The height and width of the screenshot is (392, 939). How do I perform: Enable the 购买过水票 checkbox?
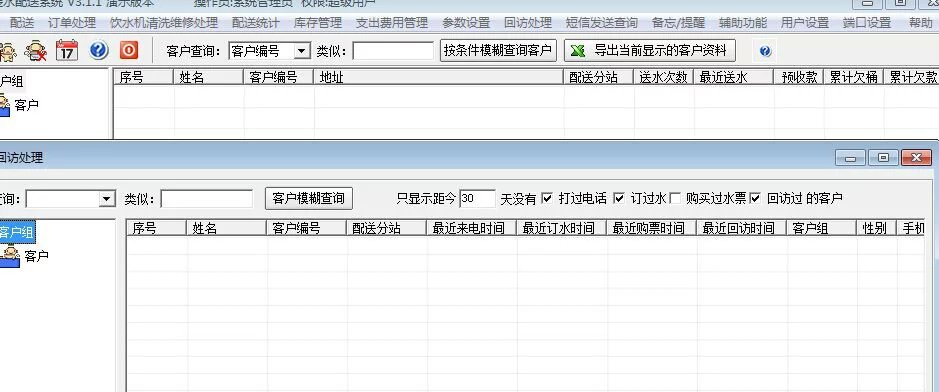[675, 198]
